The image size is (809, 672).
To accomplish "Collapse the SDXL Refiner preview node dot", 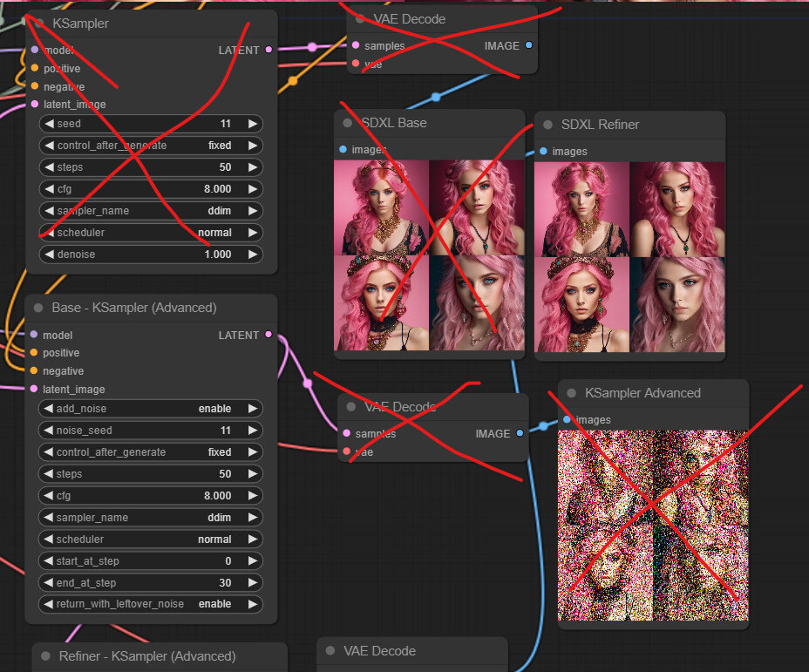I will tap(548, 125).
